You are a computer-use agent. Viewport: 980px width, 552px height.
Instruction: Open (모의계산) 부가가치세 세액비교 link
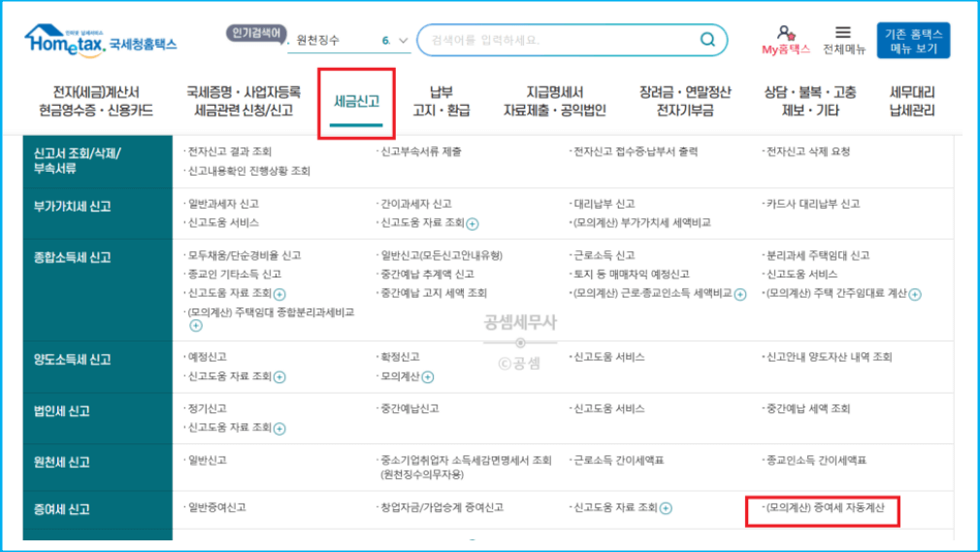click(x=642, y=222)
